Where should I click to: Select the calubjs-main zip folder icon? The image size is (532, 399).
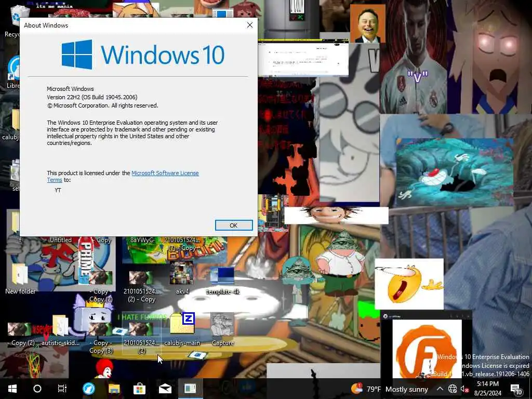pyautogui.click(x=182, y=328)
